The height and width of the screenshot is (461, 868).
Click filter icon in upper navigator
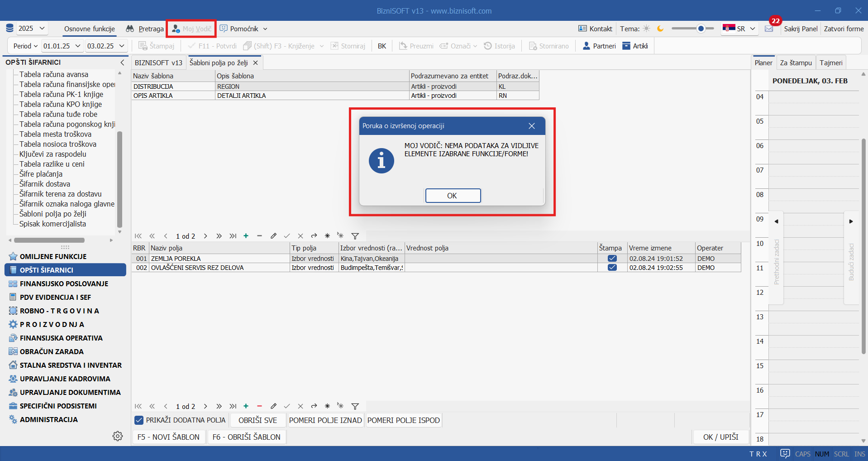[x=355, y=236]
